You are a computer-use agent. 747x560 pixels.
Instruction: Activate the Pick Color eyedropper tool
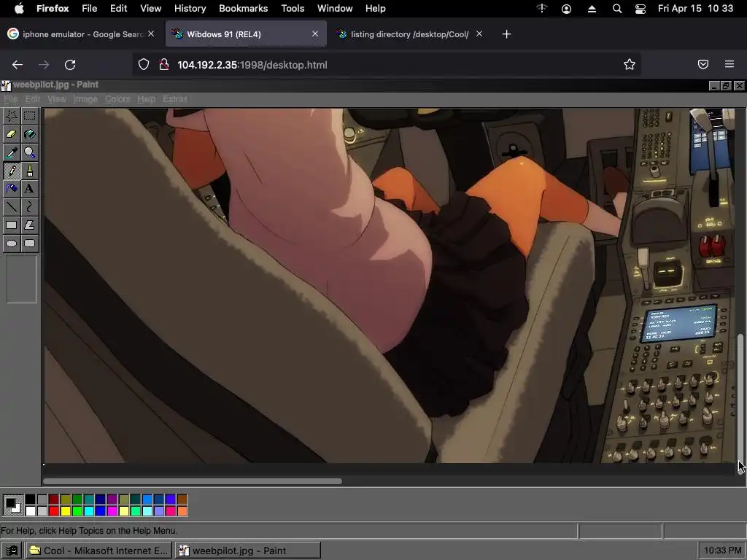point(12,152)
